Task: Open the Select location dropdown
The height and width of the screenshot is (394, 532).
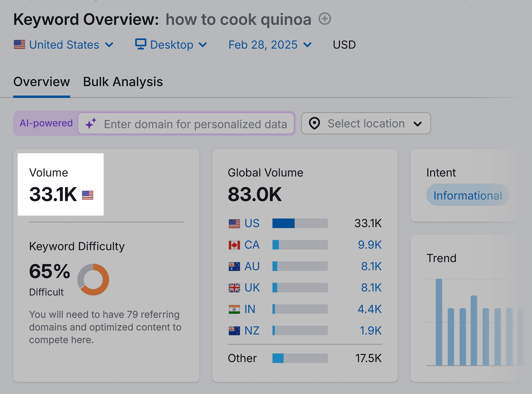Action: (x=366, y=123)
